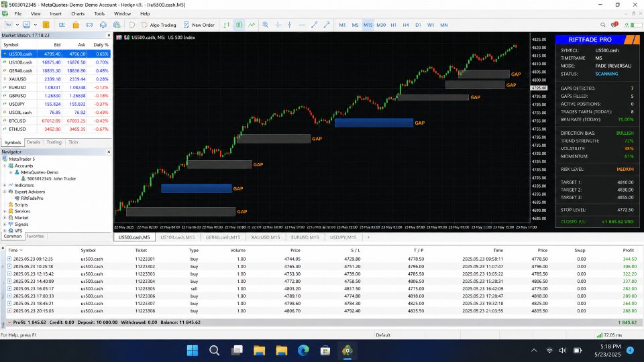Image resolution: width=644 pixels, height=362 pixels.
Task: Click the search magnifier in the toolbar
Action: (x=602, y=25)
